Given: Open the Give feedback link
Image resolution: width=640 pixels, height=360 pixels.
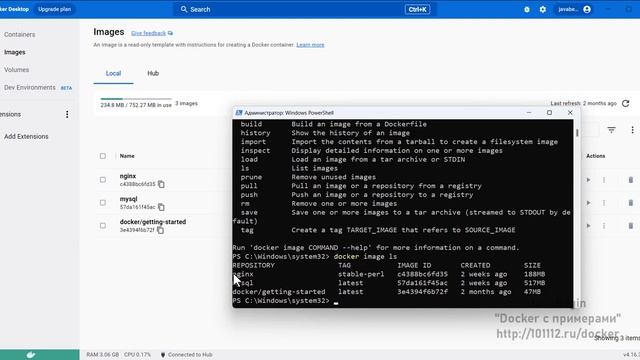Looking at the screenshot, I should [x=149, y=33].
